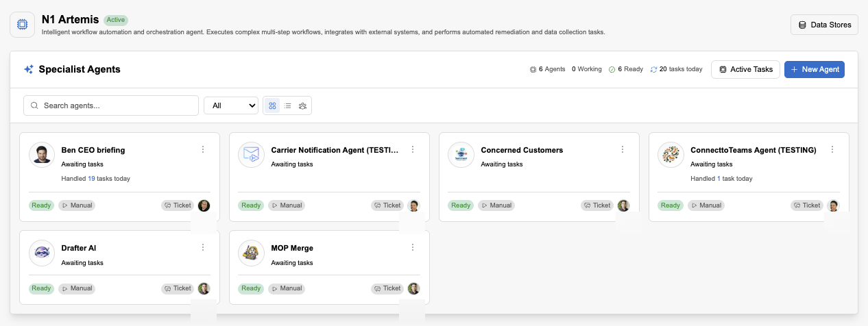Open Concerned Customers kebab menu
The height and width of the screenshot is (326, 868).
click(623, 149)
